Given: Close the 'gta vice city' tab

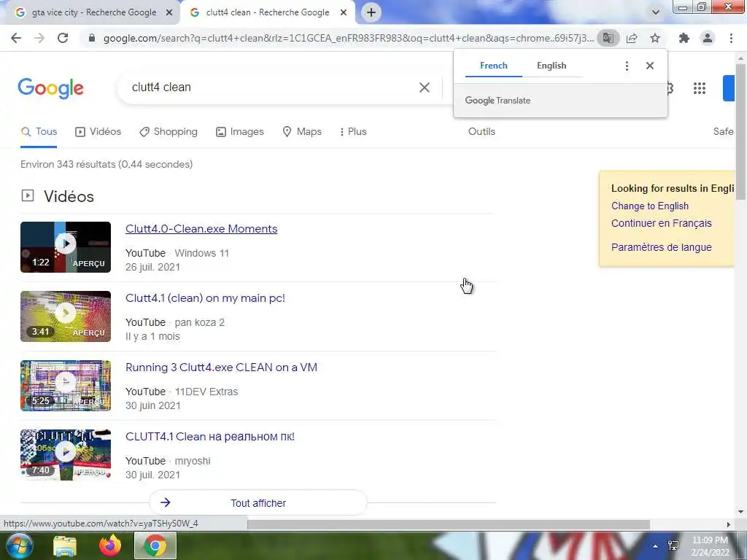Looking at the screenshot, I should point(169,13).
